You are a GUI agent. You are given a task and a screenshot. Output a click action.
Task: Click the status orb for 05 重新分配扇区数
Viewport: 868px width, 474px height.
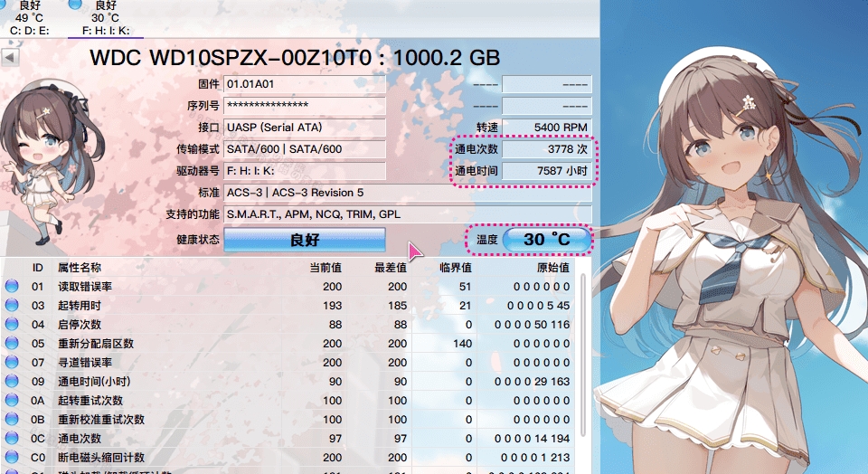tap(12, 344)
